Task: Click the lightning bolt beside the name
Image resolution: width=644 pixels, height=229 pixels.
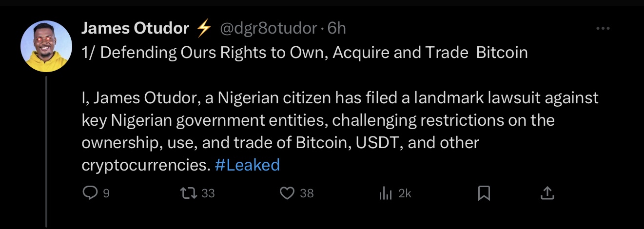Action: (203, 29)
